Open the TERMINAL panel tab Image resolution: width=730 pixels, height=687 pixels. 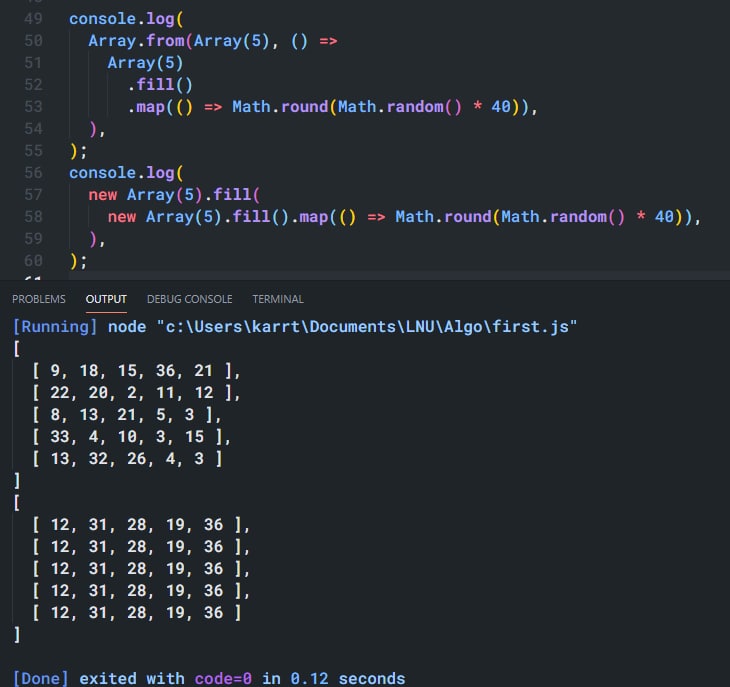[278, 299]
